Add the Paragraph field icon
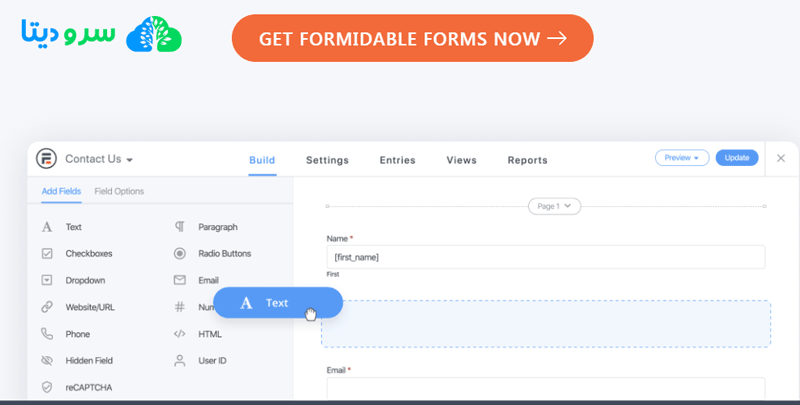This screenshot has width=800, height=405. (180, 227)
